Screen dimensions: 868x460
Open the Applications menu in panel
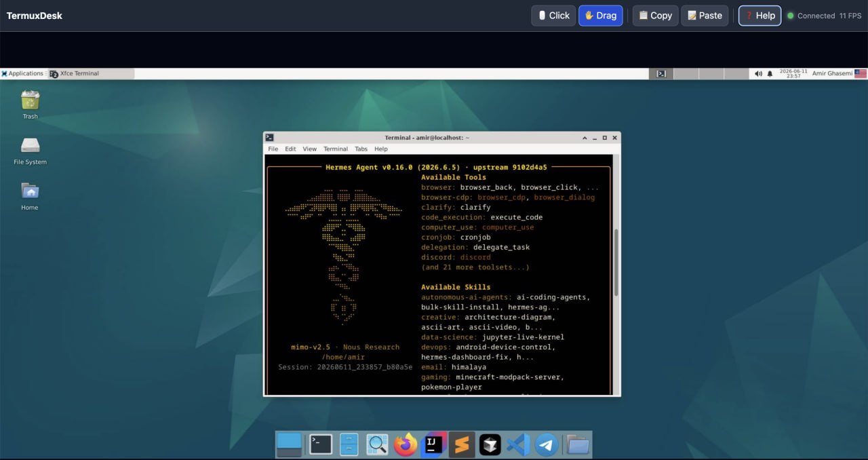pos(22,73)
